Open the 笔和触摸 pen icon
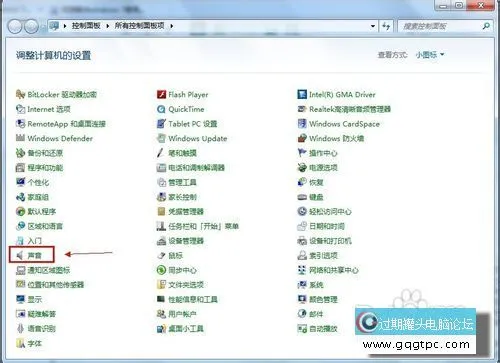 click(161, 153)
